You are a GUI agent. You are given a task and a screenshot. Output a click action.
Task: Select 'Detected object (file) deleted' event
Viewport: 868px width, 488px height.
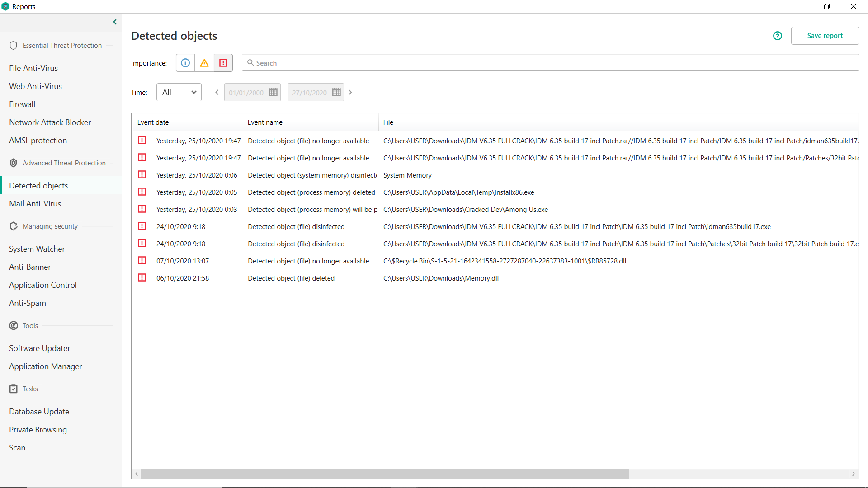click(x=291, y=278)
